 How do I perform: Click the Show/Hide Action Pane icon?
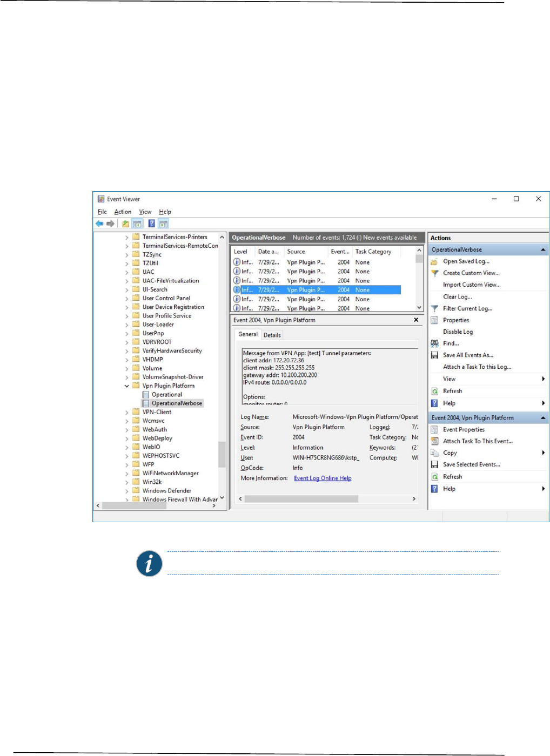163,224
